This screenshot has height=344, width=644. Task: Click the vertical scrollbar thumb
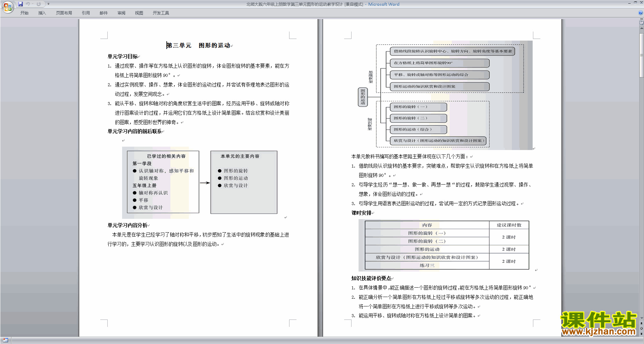(642, 55)
